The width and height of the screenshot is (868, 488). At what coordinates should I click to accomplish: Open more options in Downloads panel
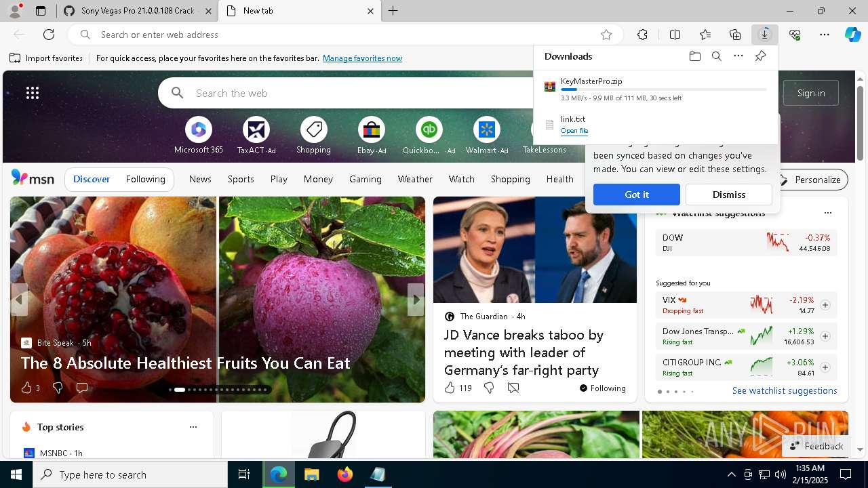tap(738, 56)
